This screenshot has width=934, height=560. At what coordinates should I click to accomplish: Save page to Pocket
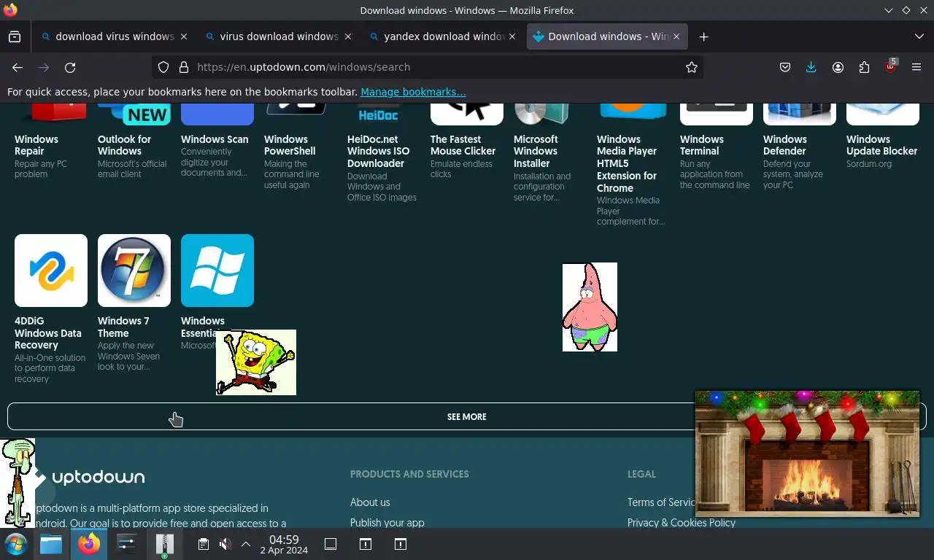coord(785,67)
